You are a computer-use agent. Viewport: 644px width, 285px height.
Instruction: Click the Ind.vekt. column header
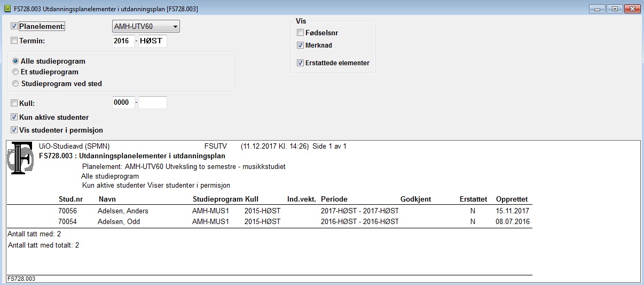click(x=301, y=199)
